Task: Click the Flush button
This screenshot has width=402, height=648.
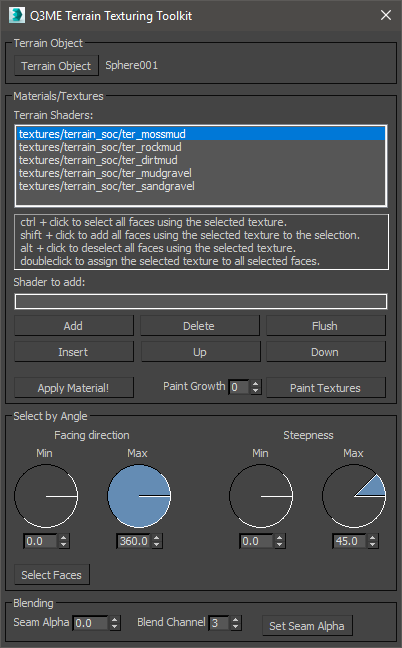Action: [326, 326]
